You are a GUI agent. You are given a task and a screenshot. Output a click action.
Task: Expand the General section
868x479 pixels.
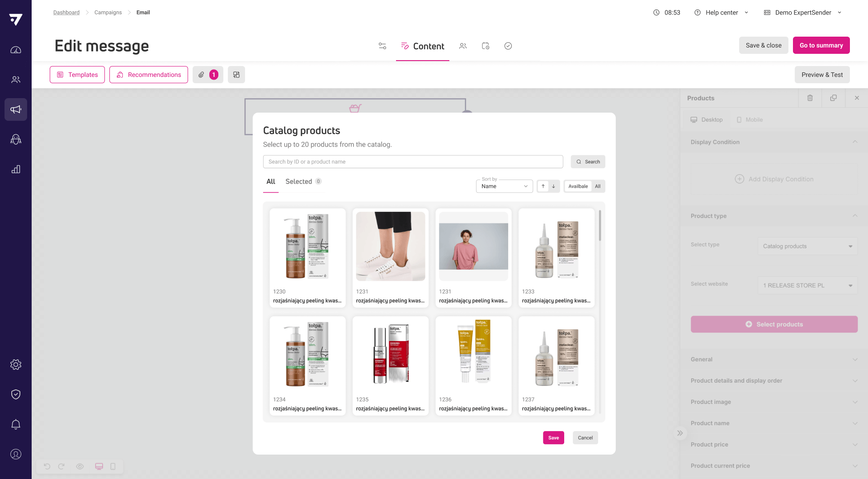(774, 359)
